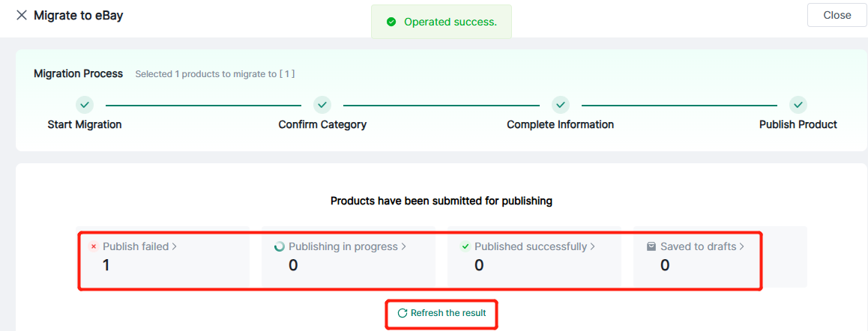The height and width of the screenshot is (331, 868).
Task: Click the Refresh the result link
Action: (x=448, y=313)
